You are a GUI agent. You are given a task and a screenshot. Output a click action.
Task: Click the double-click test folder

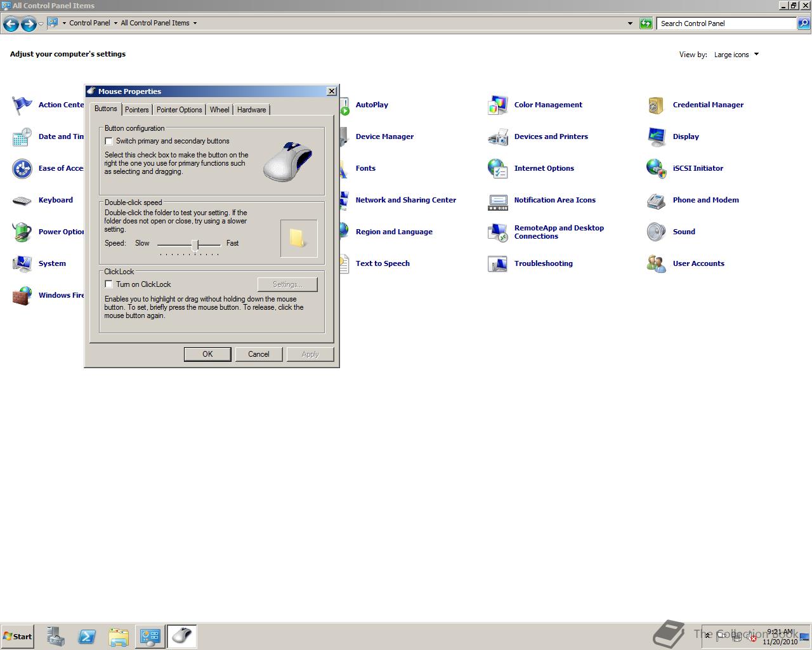point(299,239)
